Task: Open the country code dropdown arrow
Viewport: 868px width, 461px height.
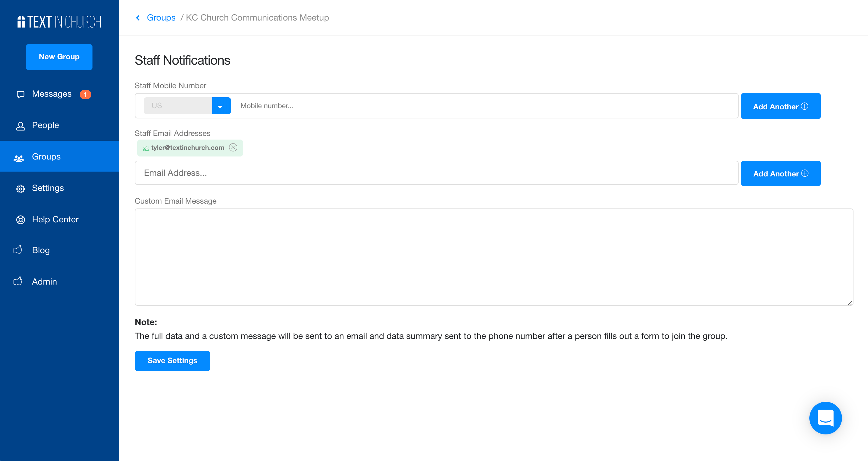Action: pyautogui.click(x=221, y=106)
